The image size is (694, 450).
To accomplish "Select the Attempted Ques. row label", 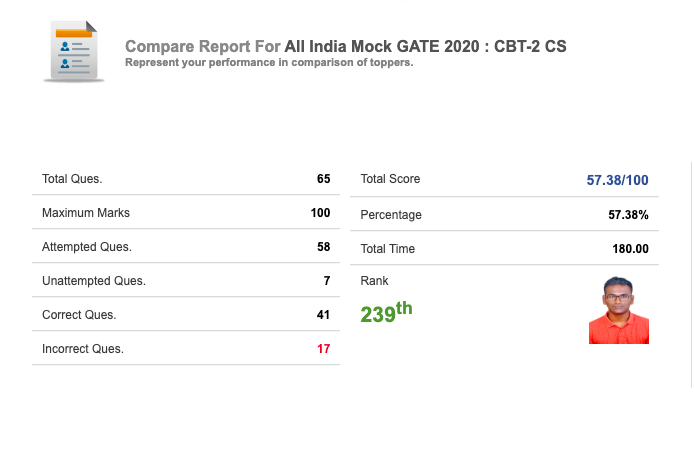I will 87,247.
